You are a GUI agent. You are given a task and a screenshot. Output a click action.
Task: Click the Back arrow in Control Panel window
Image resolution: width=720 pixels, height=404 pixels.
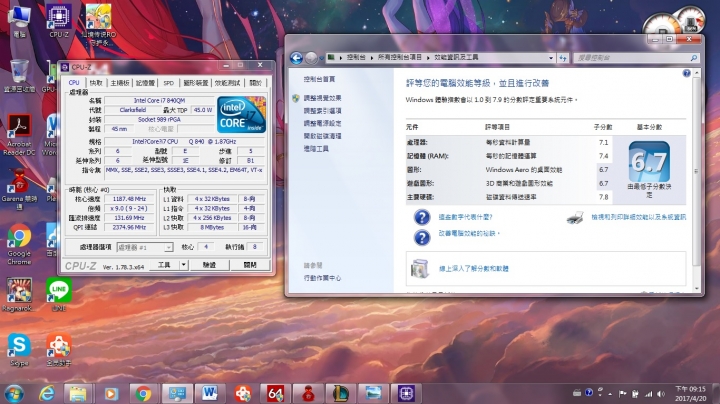tap(297, 58)
